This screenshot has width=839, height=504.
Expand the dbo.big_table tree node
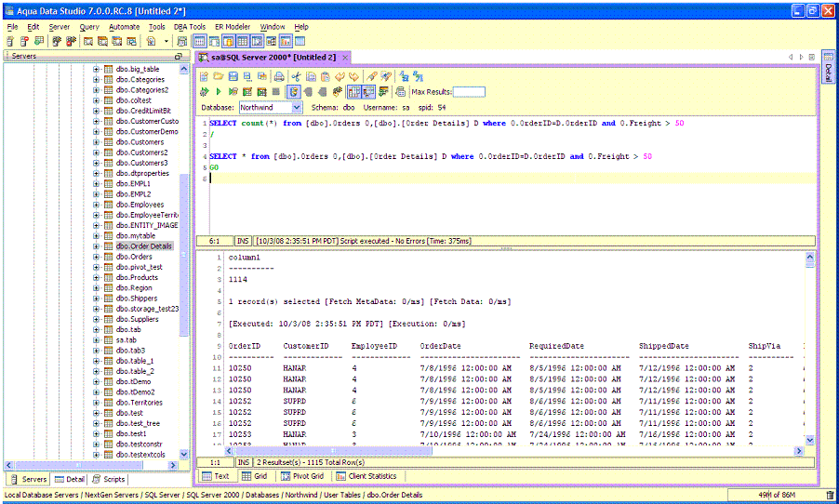[x=97, y=69]
